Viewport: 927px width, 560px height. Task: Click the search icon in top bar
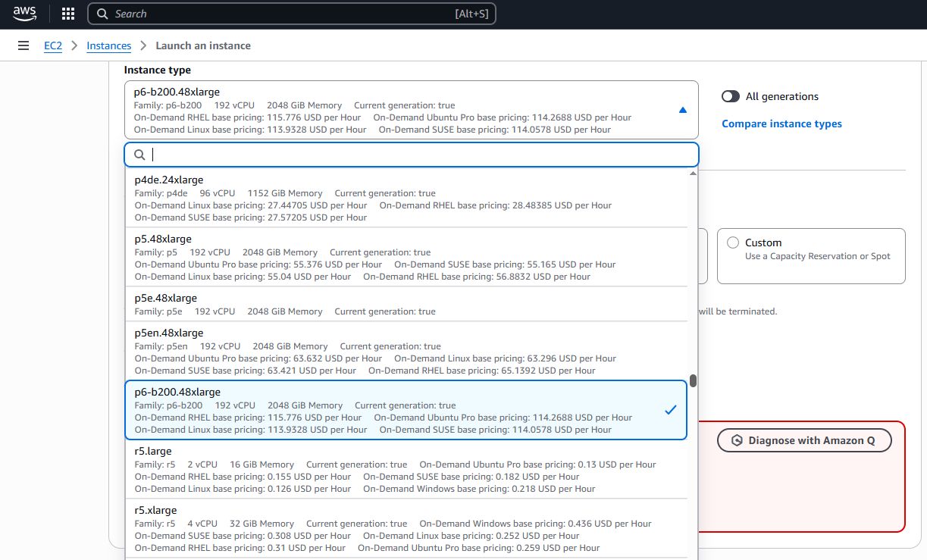[x=102, y=14]
